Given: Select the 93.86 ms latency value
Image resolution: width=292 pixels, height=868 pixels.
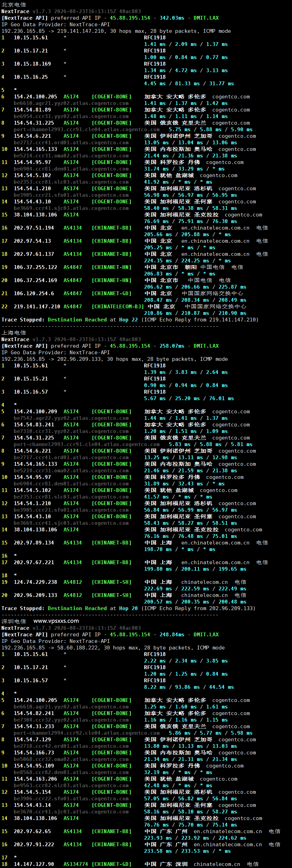Looking at the screenshot, I should (187, 687).
